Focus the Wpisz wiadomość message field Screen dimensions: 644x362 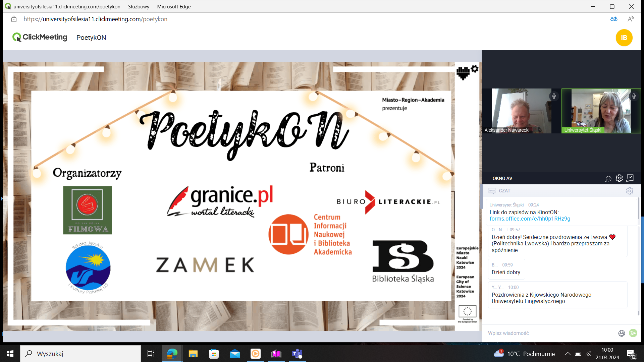550,333
